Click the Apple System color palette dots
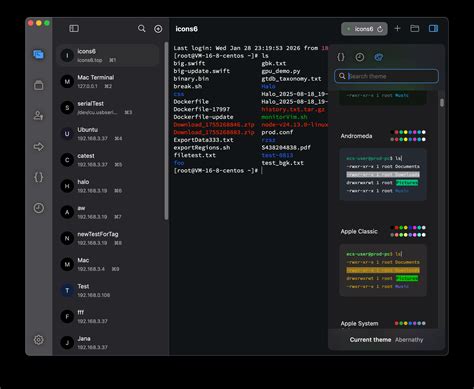 coord(410,323)
